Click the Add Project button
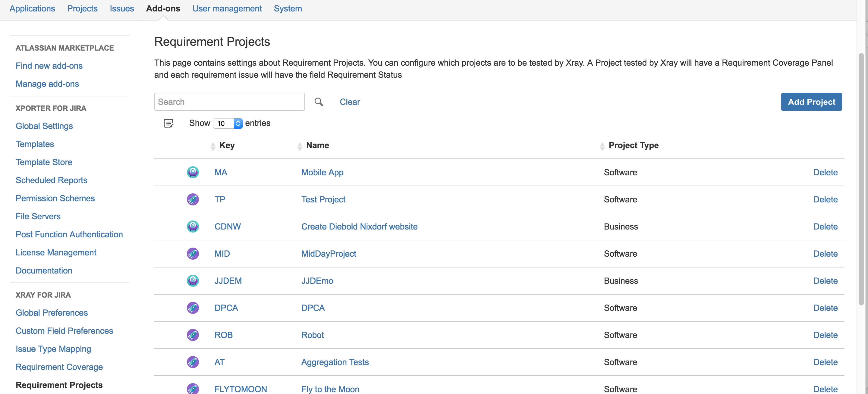This screenshot has height=394, width=868. tap(811, 102)
